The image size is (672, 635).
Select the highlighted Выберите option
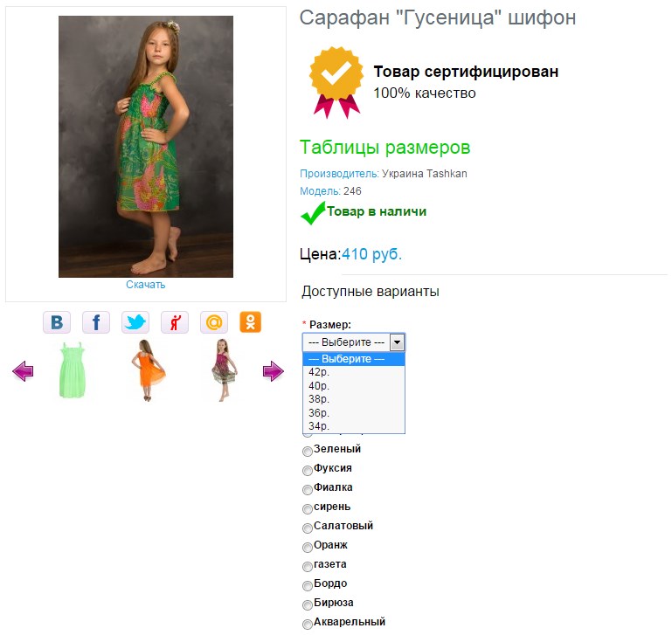tap(354, 359)
